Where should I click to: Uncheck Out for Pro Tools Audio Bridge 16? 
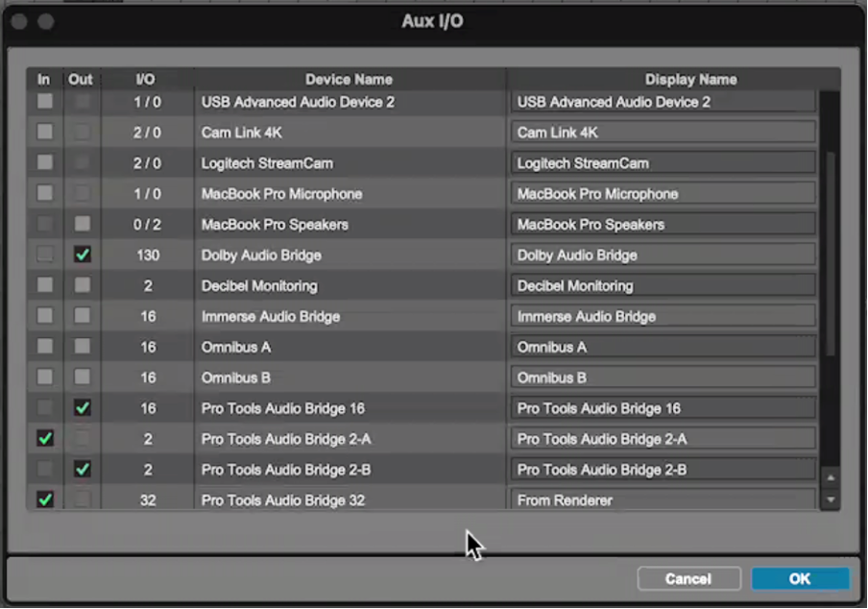tap(83, 408)
